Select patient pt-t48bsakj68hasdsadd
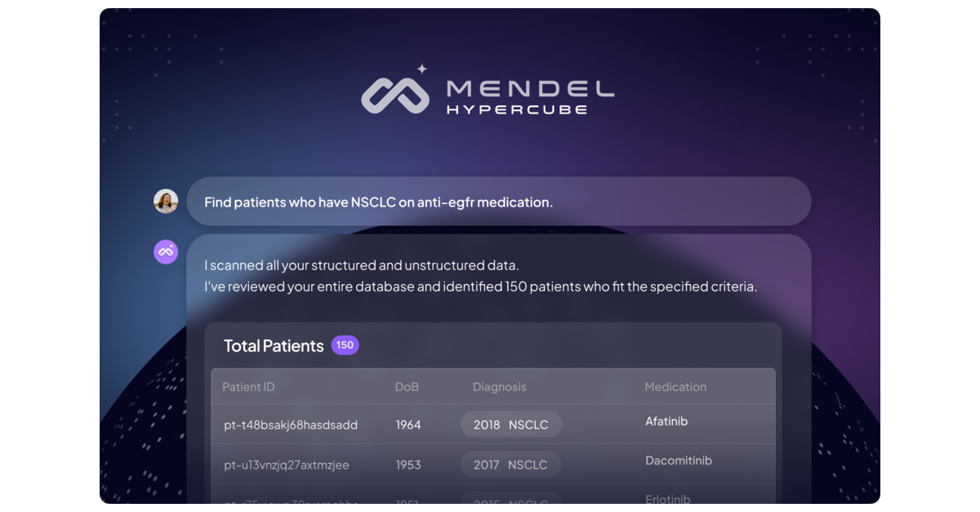Viewport: 980px width, 512px height. (291, 425)
